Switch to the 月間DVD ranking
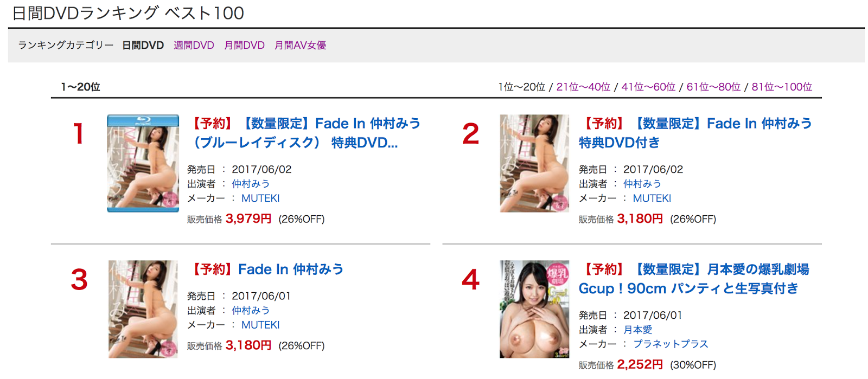This screenshot has width=868, height=379. tap(245, 46)
